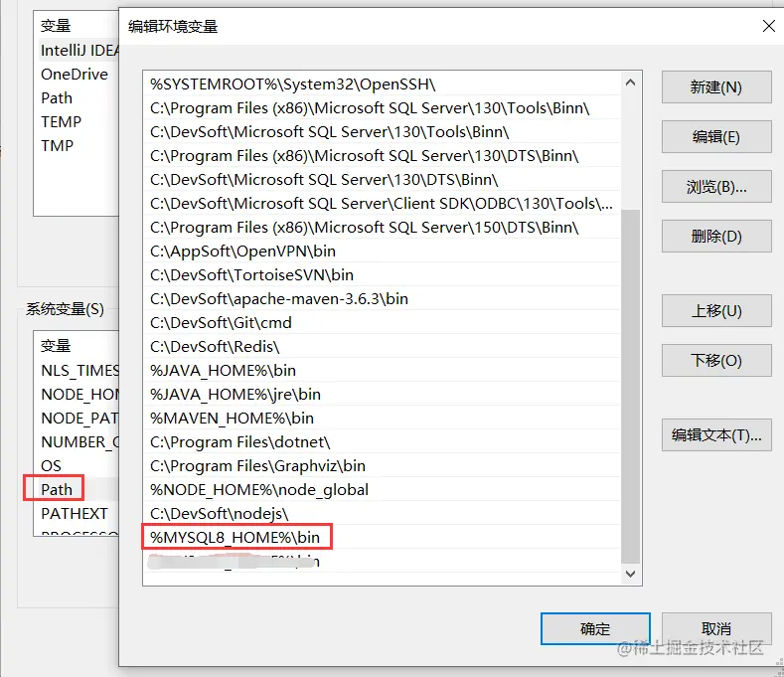The width and height of the screenshot is (784, 677).
Task: Cancel with the 取消 button
Action: pyautogui.click(x=716, y=628)
